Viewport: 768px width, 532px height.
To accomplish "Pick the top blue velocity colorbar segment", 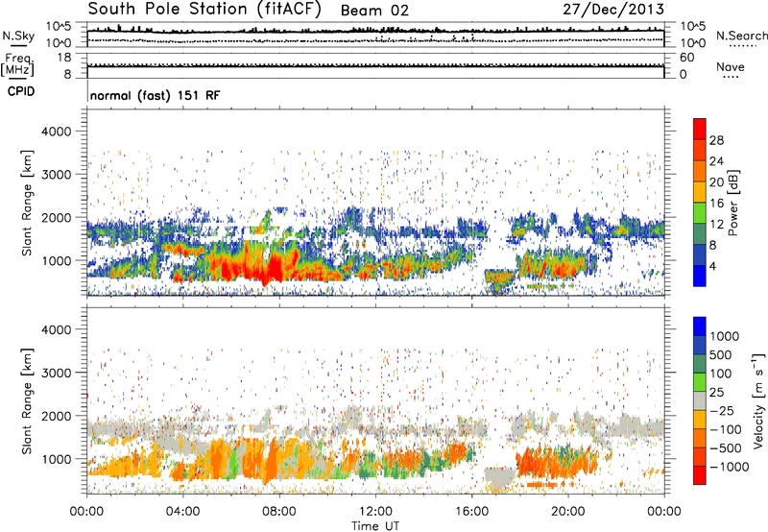I will point(700,326).
